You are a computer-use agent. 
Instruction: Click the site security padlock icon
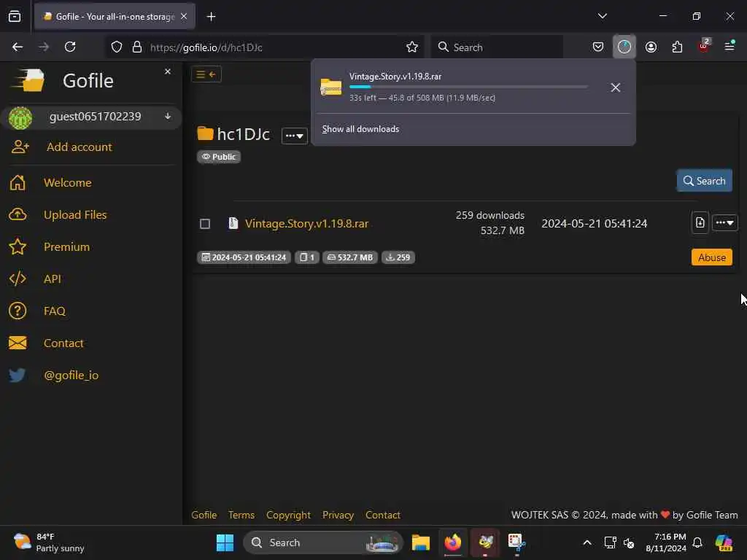point(137,47)
